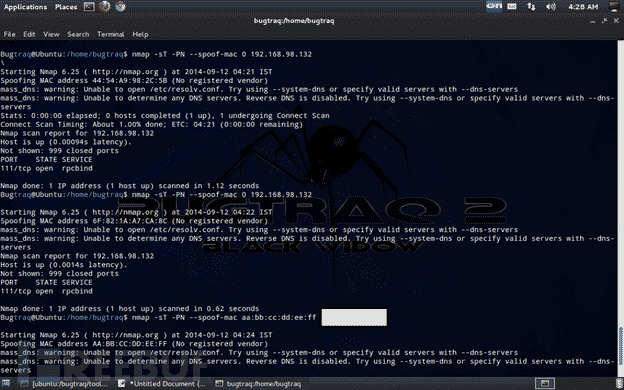Screen dimensions: 624x390
Task: Click the workspace switcher in bottom panel
Action: [x=545, y=384]
